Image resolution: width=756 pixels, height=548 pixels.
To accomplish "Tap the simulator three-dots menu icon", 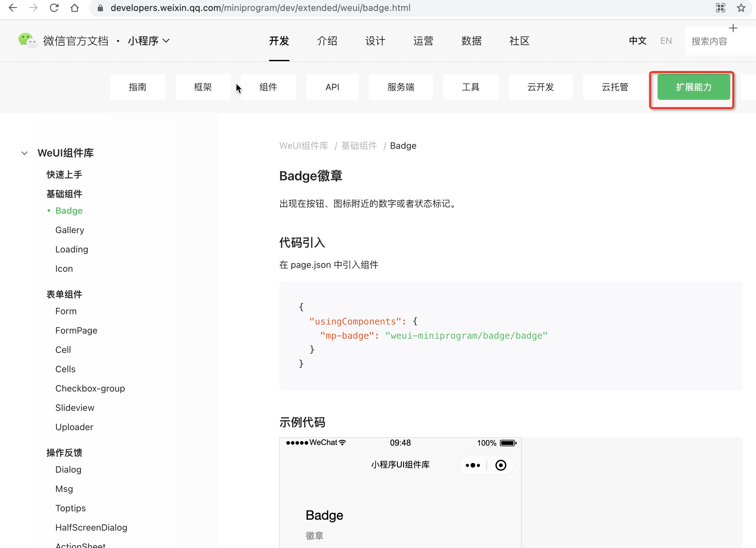I will point(473,465).
